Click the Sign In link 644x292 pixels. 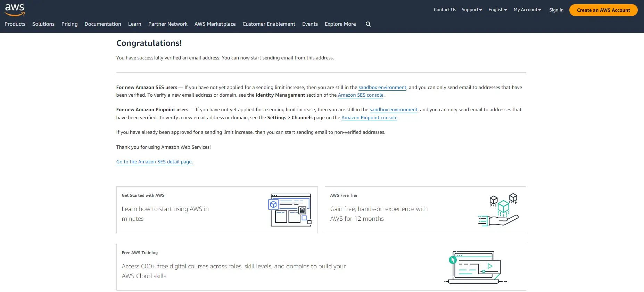coord(556,10)
